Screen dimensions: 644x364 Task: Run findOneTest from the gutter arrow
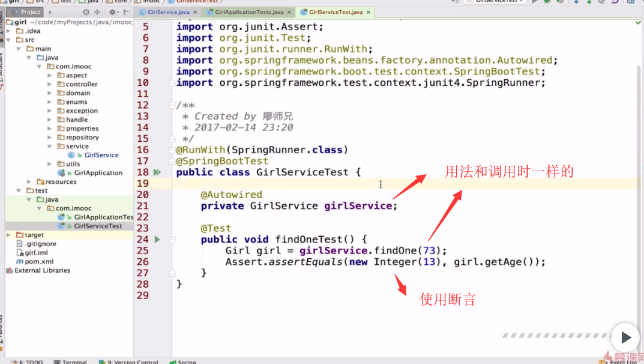tap(157, 239)
